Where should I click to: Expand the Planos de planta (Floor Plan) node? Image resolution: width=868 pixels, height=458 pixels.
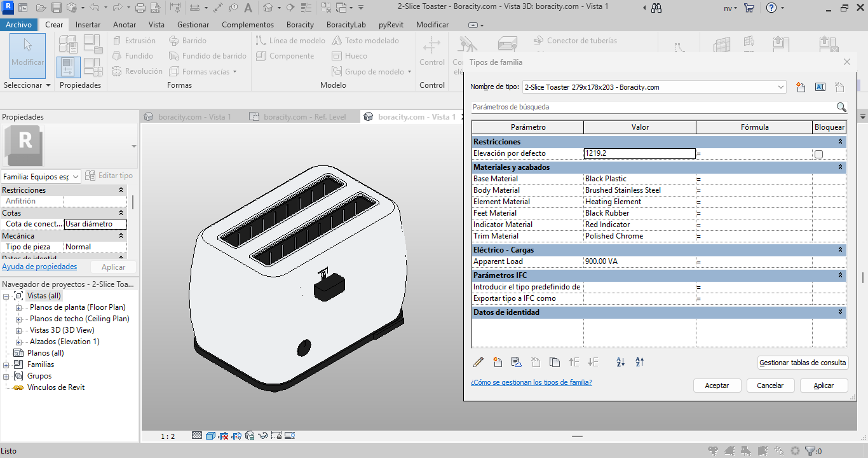coord(18,307)
